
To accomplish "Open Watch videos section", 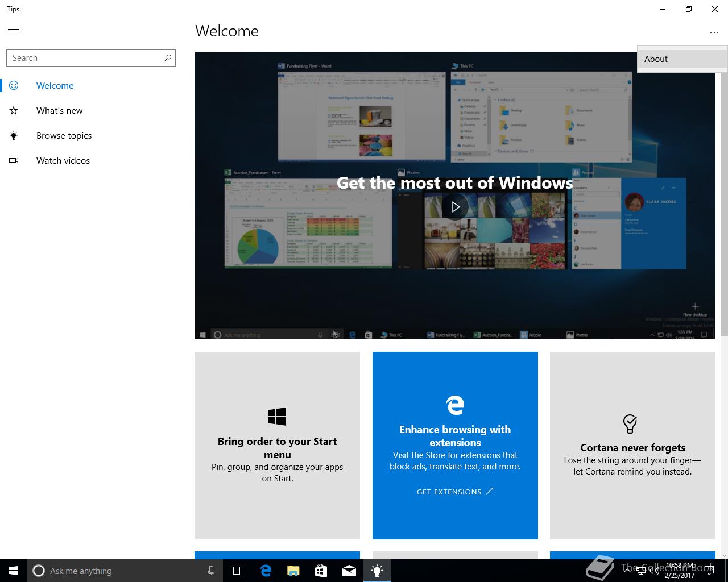I will tap(63, 161).
